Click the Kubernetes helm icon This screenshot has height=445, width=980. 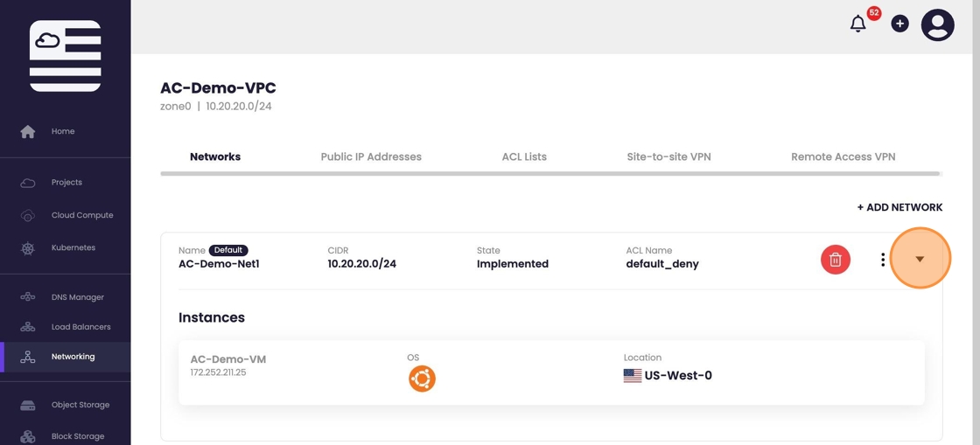28,248
